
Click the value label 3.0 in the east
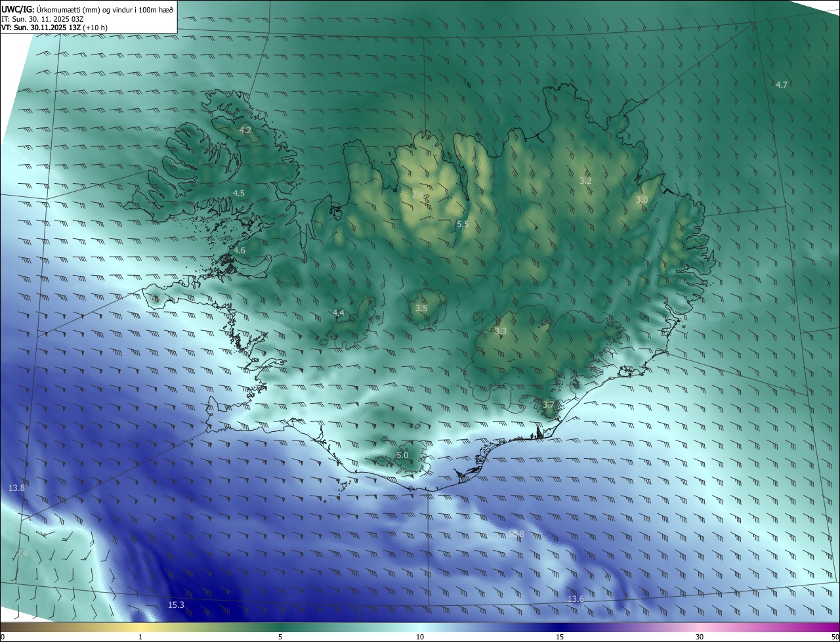pos(642,200)
